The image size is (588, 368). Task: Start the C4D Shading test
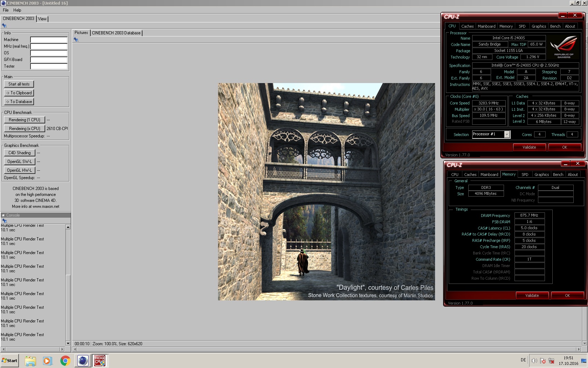[20, 153]
